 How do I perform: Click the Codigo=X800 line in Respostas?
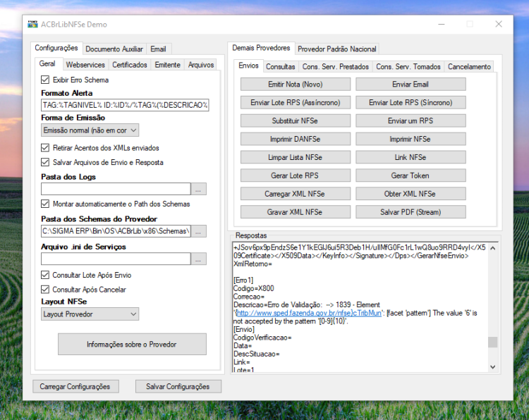point(254,288)
